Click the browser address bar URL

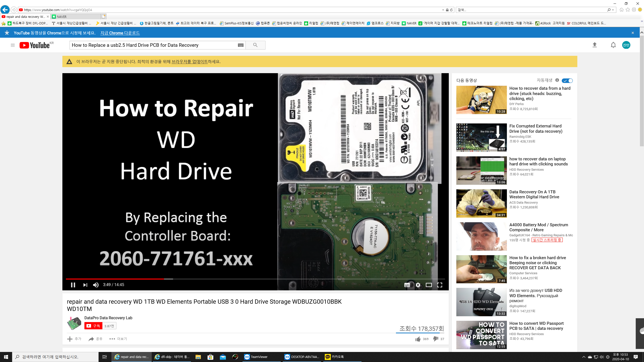[x=58, y=10]
